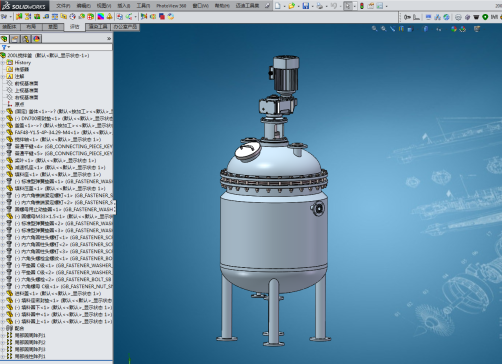The width and height of the screenshot is (502, 364).
Task: Click the yellow bell icon in Evaluate toolbar
Action: 109,16
